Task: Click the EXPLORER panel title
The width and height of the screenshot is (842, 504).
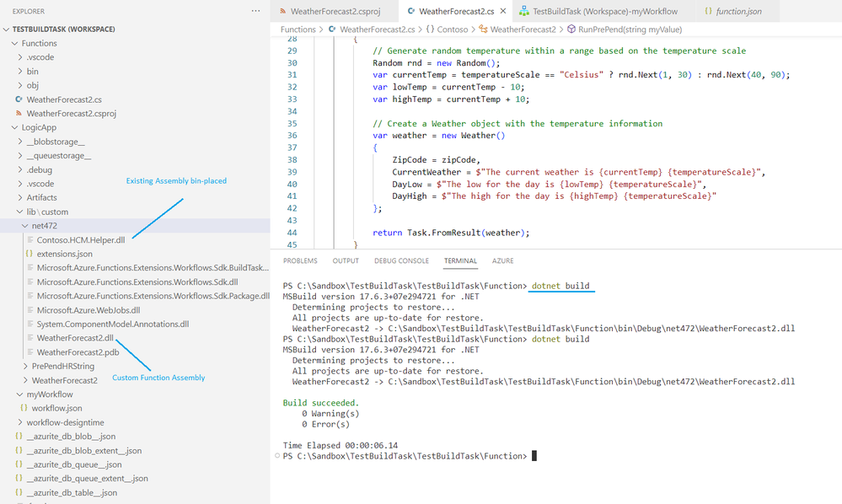Action: click(29, 11)
